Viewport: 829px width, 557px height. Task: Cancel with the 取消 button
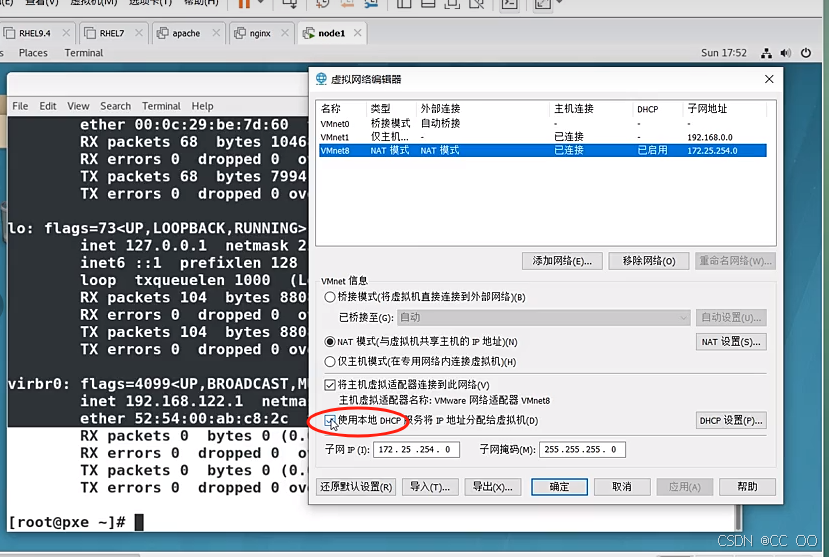coord(622,487)
